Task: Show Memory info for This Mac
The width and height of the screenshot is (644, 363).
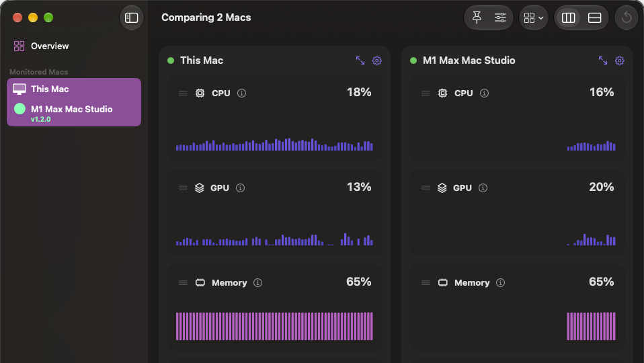Action: coord(257,283)
